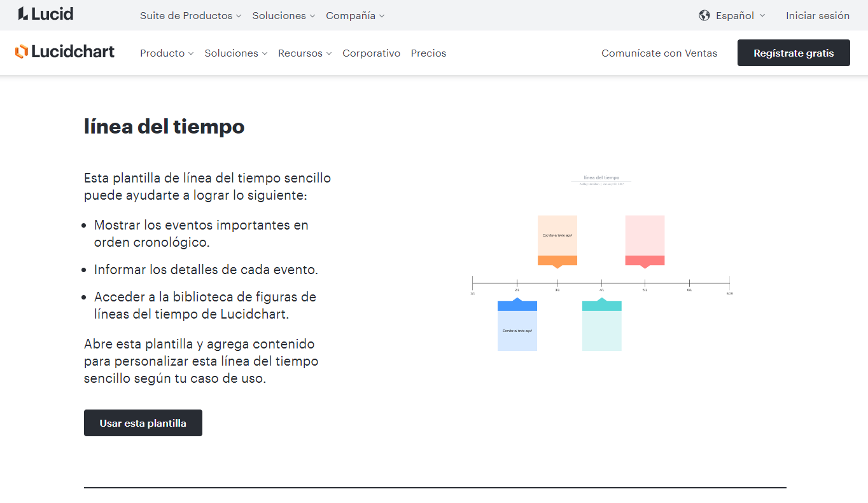Click text 'Informar los detalles de cada evento.'
Viewport: 868px width, 503px height.
click(206, 270)
